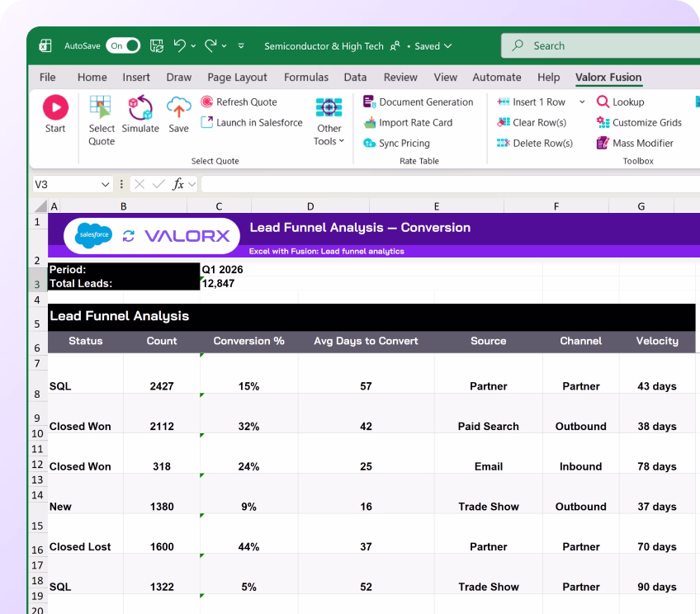Screen dimensions: 700x614
Task: Click the Import Rate Card icon
Action: [370, 122]
